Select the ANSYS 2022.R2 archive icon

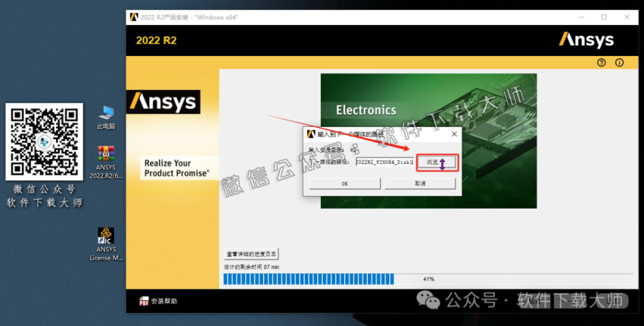pyautogui.click(x=106, y=163)
